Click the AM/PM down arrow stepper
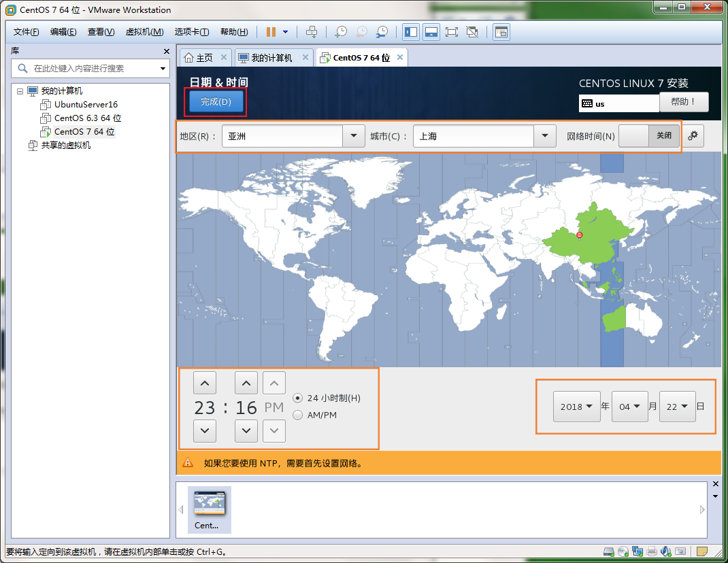 (x=274, y=430)
